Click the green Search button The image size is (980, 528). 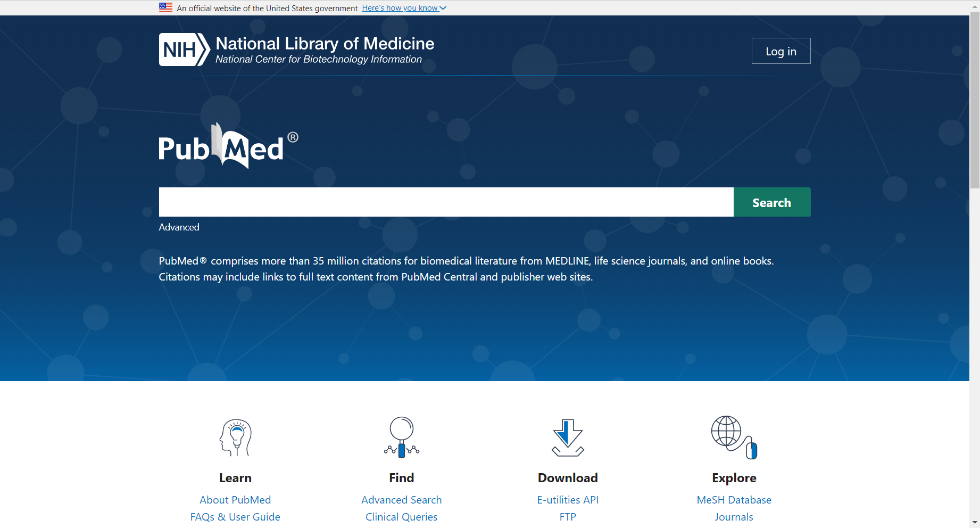tap(772, 202)
